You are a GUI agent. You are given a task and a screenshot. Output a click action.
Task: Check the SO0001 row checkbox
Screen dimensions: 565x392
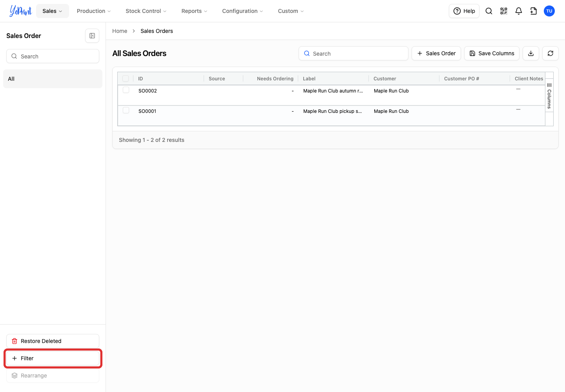pyautogui.click(x=126, y=110)
